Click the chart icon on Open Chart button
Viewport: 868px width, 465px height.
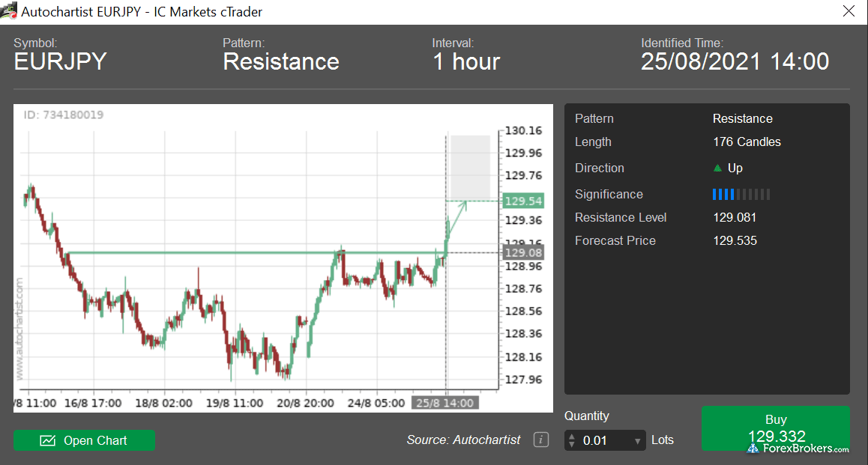48,440
